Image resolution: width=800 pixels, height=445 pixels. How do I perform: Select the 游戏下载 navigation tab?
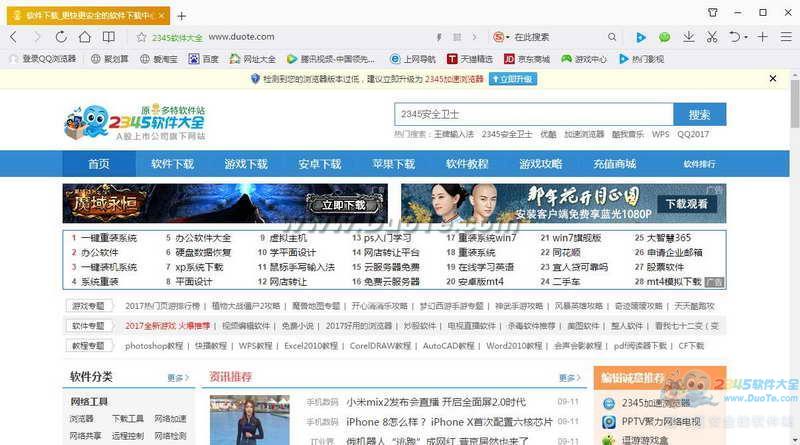[246, 164]
